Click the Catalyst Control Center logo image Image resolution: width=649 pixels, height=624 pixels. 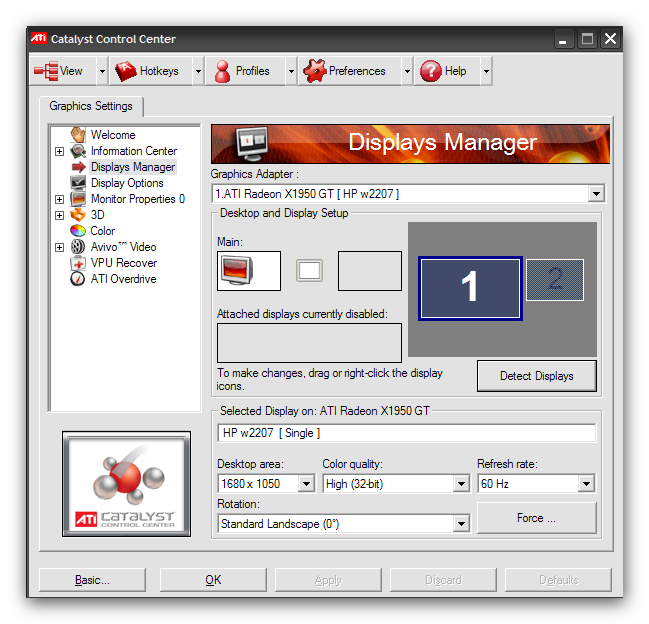pyautogui.click(x=127, y=484)
